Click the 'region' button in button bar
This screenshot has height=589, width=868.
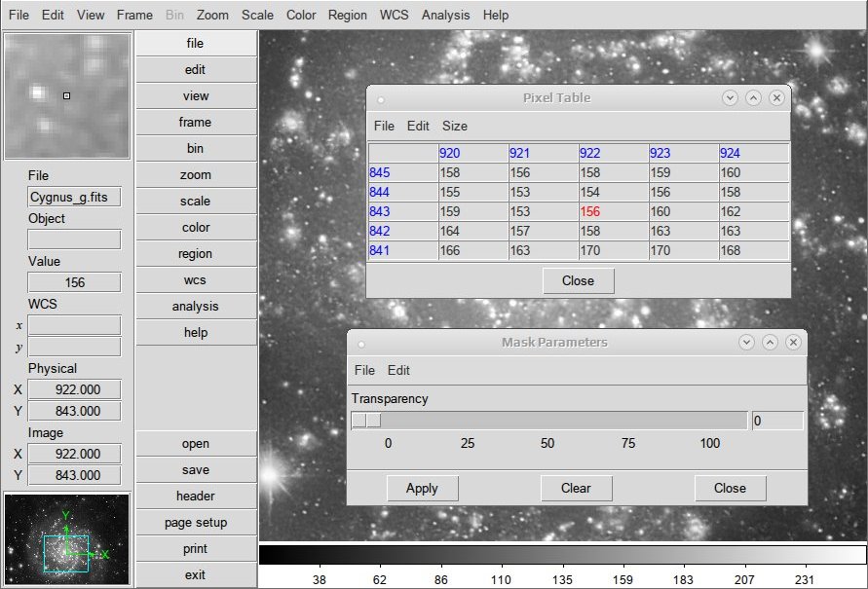pyautogui.click(x=196, y=254)
